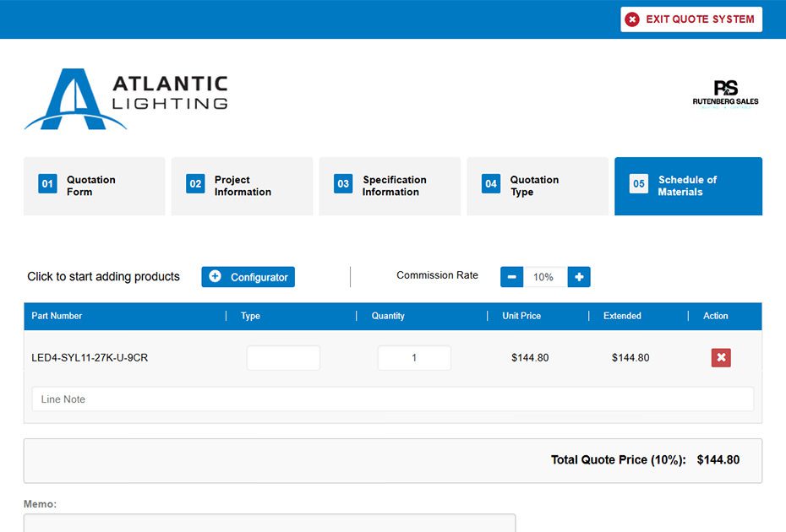Launch the Configurator to add products
786x532 pixels.
tap(248, 277)
